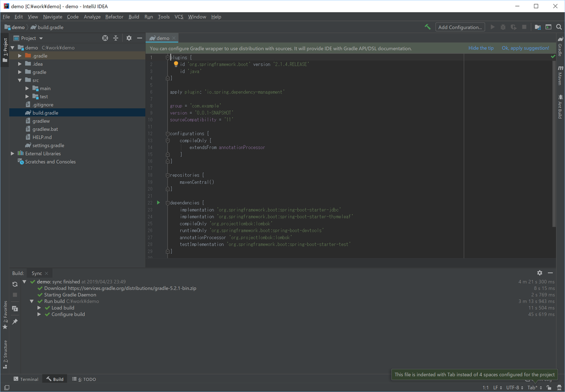Click the 'Ok, apply suggestion!' link
Image resolution: width=565 pixels, height=392 pixels.
(x=525, y=48)
